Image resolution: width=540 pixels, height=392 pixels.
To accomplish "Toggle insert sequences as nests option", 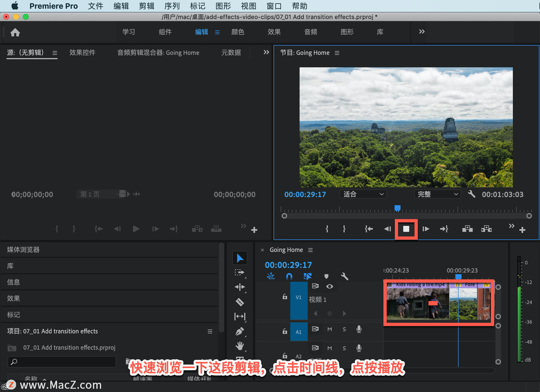I will tap(271, 276).
